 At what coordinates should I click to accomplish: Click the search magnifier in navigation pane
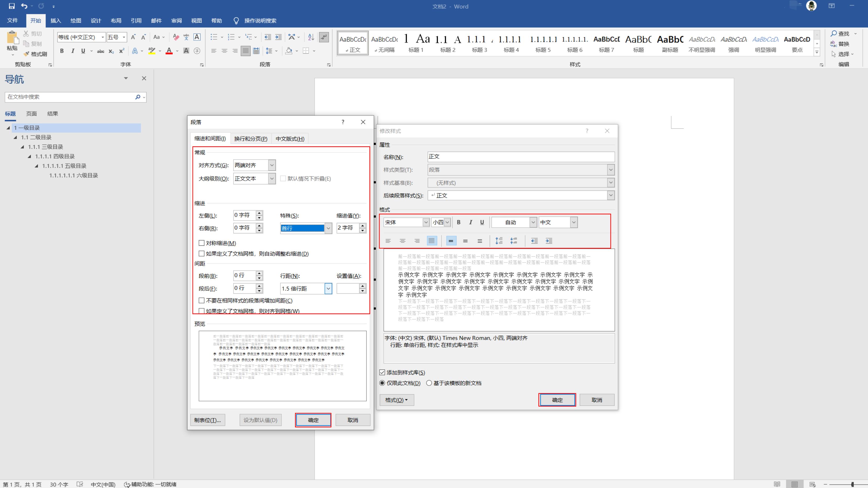pyautogui.click(x=138, y=97)
